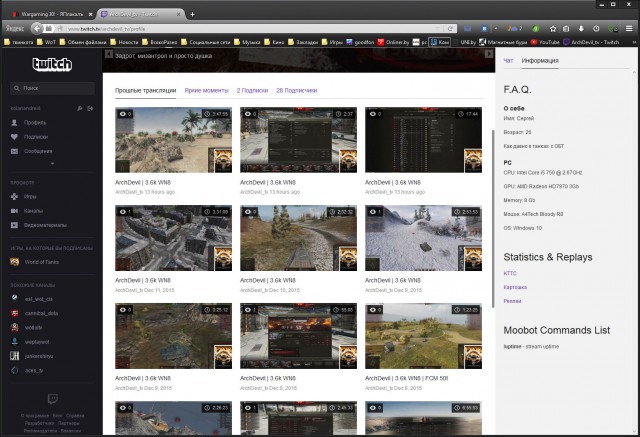Open the 2 Подписки tab
The height and width of the screenshot is (437, 640).
[252, 91]
